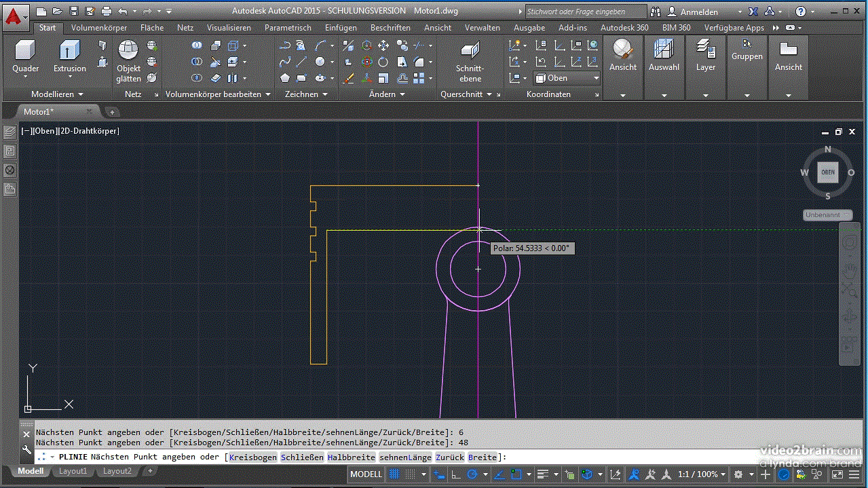The image size is (868, 488).
Task: Click the Objekt glätten mesh icon
Action: (128, 61)
